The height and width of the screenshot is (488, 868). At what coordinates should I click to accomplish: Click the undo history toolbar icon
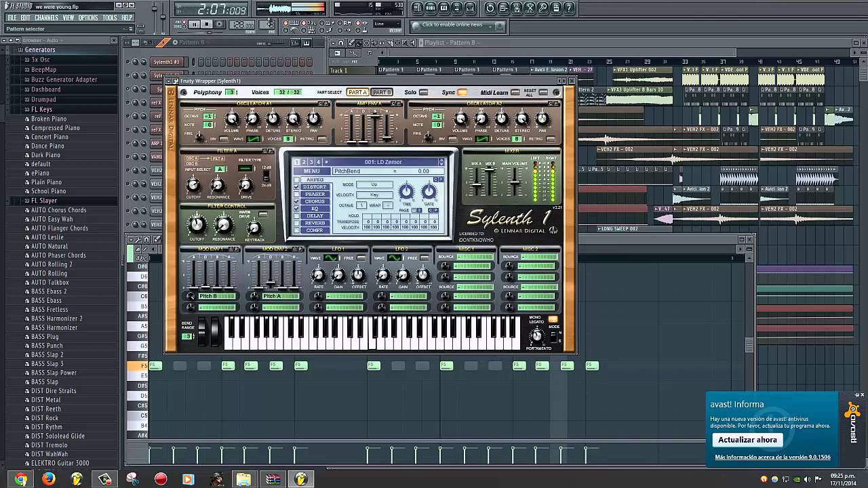pyautogui.click(x=490, y=8)
